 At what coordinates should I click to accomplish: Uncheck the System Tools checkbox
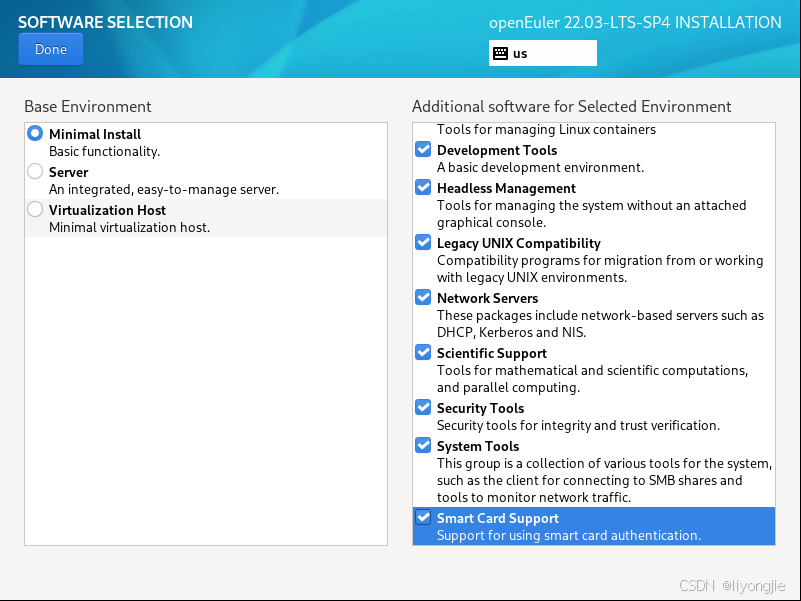pyautogui.click(x=423, y=445)
